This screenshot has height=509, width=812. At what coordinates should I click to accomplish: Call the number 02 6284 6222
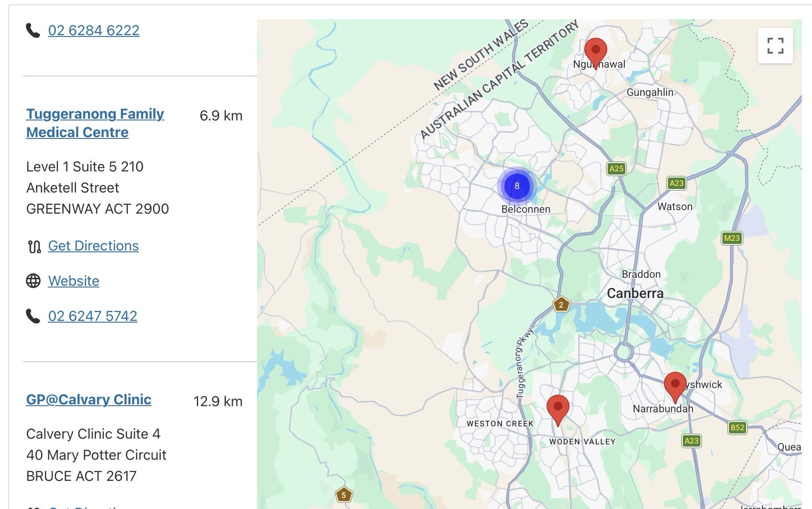click(x=94, y=30)
